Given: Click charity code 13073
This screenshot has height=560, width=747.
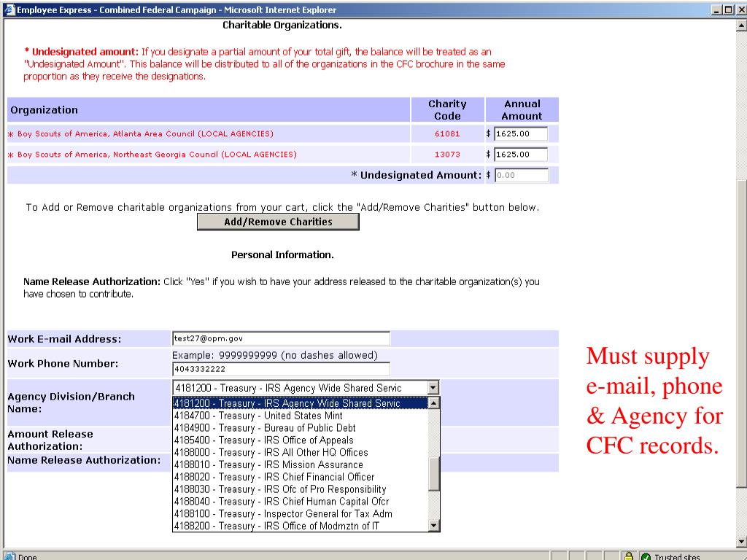Looking at the screenshot, I should 447,155.
